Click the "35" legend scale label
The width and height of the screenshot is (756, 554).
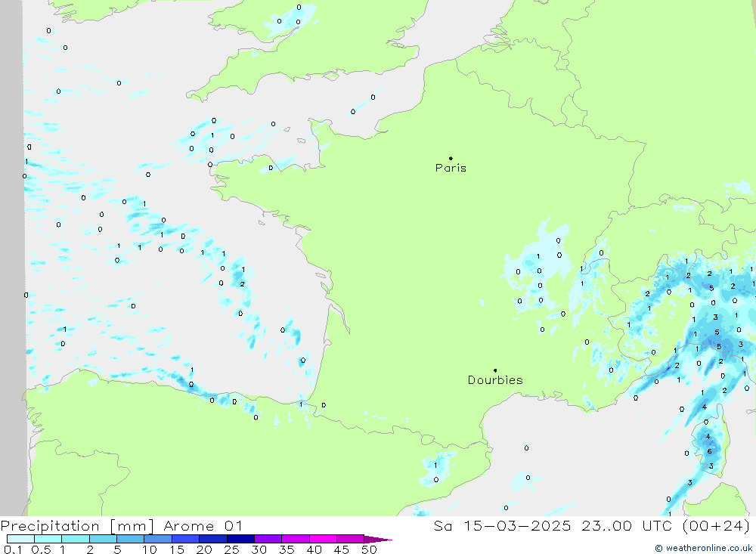pyautogui.click(x=287, y=549)
